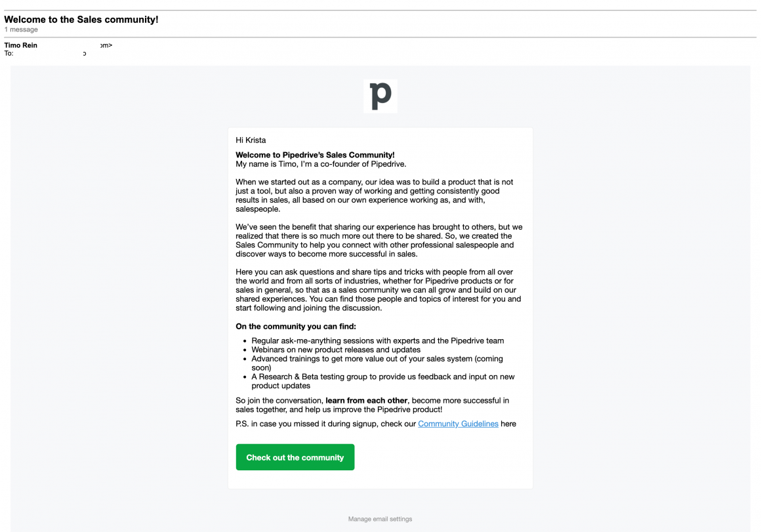The height and width of the screenshot is (532, 761).
Task: Select the Research & Beta testing group bullet
Action: [382, 377]
